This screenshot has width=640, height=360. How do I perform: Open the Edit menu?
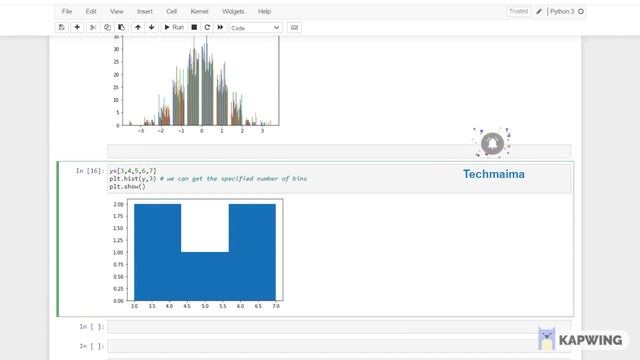click(91, 11)
